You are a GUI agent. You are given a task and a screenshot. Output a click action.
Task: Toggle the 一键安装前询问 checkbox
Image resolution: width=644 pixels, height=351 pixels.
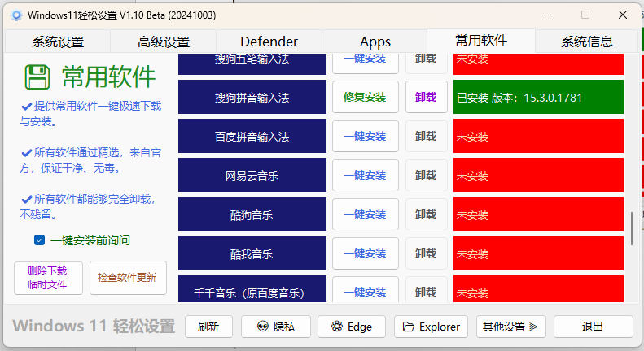tap(39, 240)
